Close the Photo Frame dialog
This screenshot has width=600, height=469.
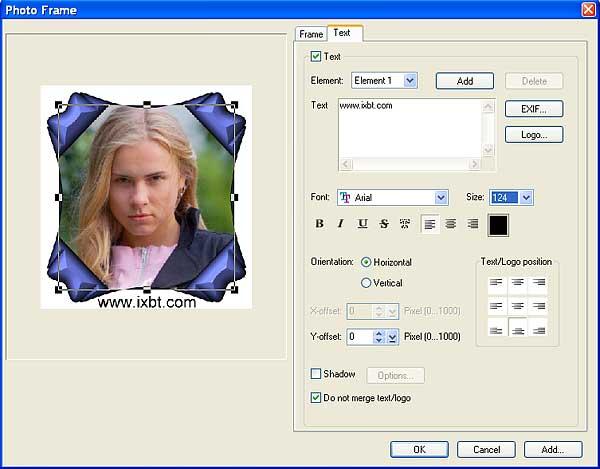point(589,10)
